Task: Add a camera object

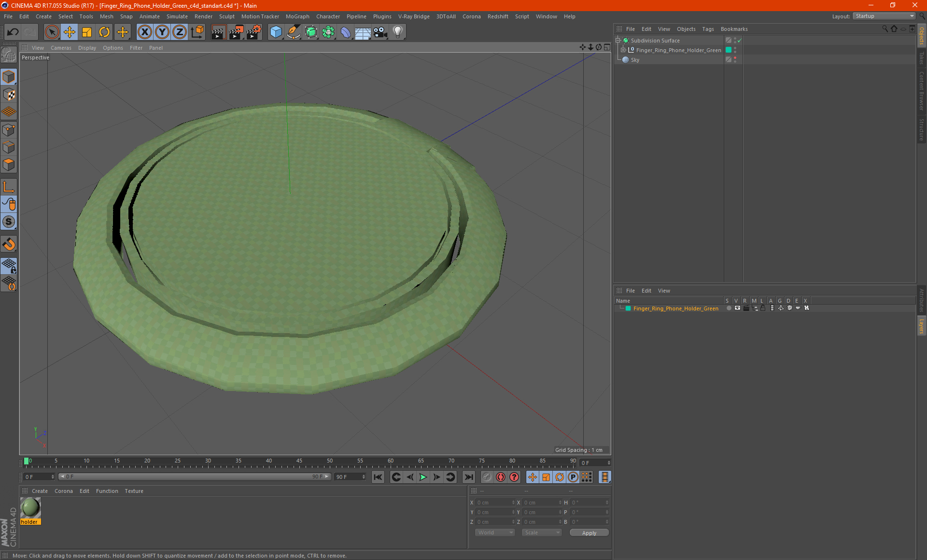Action: point(380,32)
